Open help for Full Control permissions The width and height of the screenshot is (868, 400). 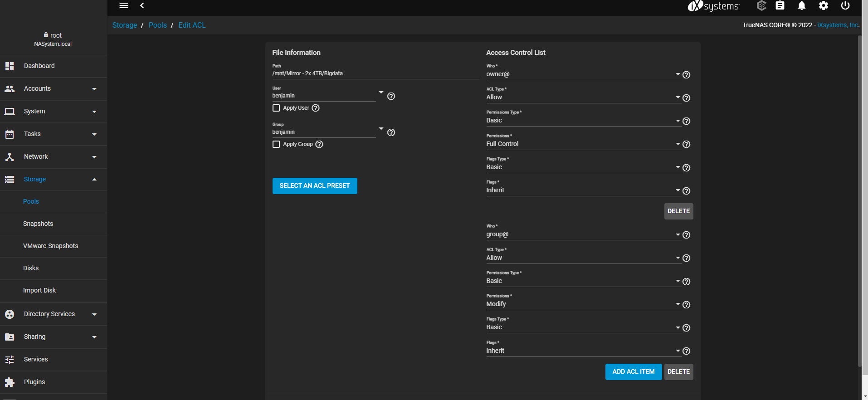click(687, 144)
